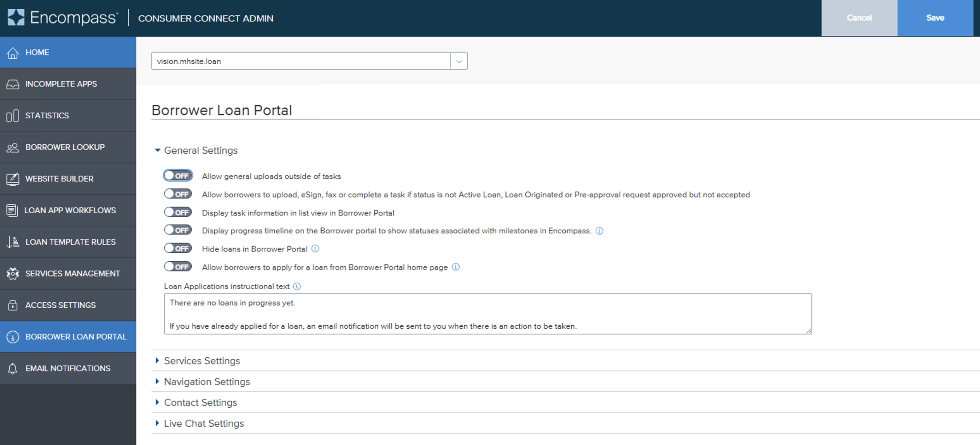Click the Incomplete Apps inbox icon
The image size is (980, 445).
[13, 84]
